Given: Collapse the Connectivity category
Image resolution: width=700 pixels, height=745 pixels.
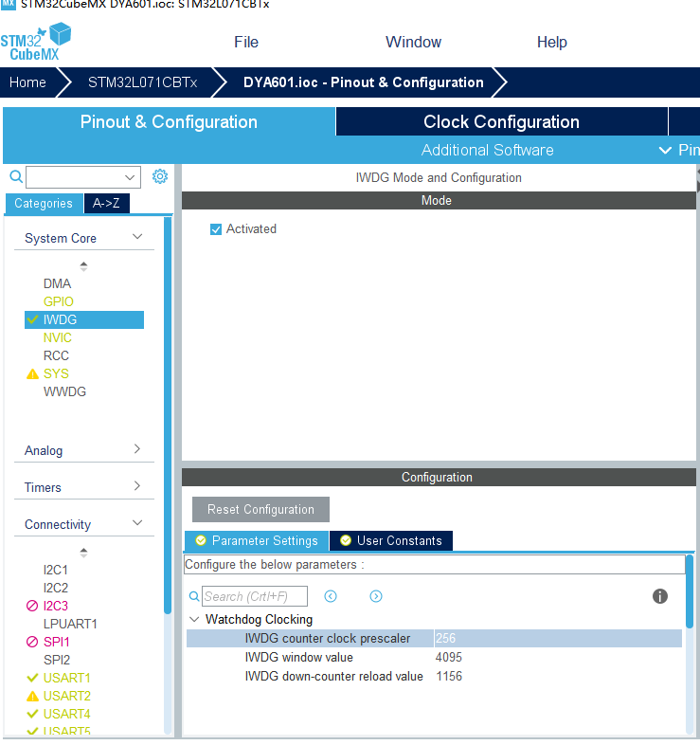Looking at the screenshot, I should tap(137, 523).
